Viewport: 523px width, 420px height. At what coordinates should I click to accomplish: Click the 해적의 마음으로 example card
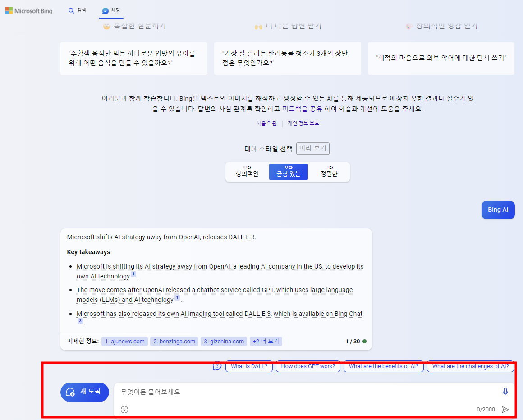coord(441,58)
